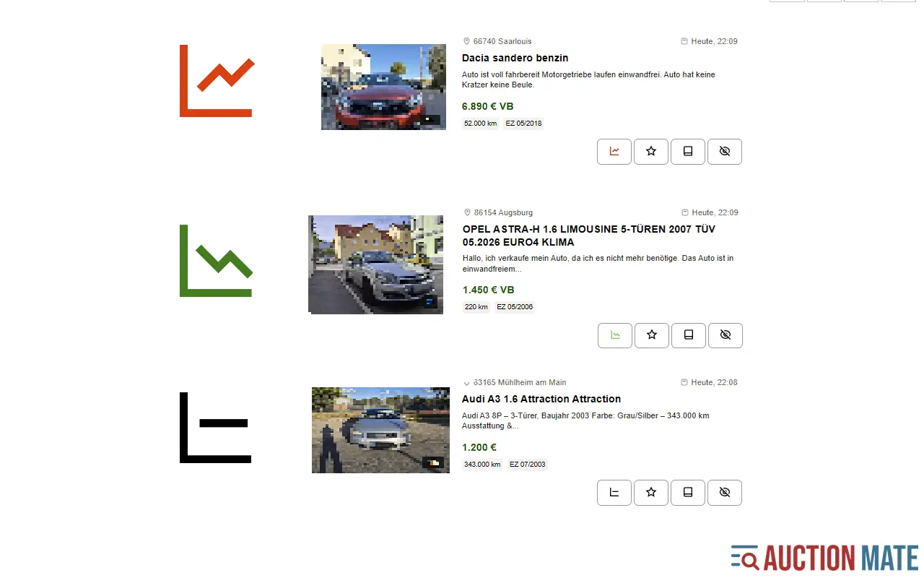
Task: Click the book icon on Audi A3 listing
Action: pyautogui.click(x=688, y=493)
